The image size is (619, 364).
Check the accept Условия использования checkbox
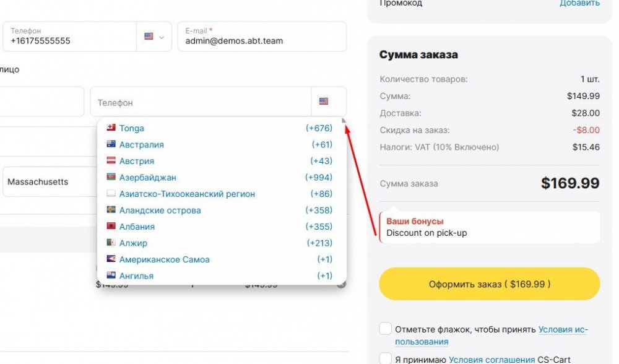(385, 328)
